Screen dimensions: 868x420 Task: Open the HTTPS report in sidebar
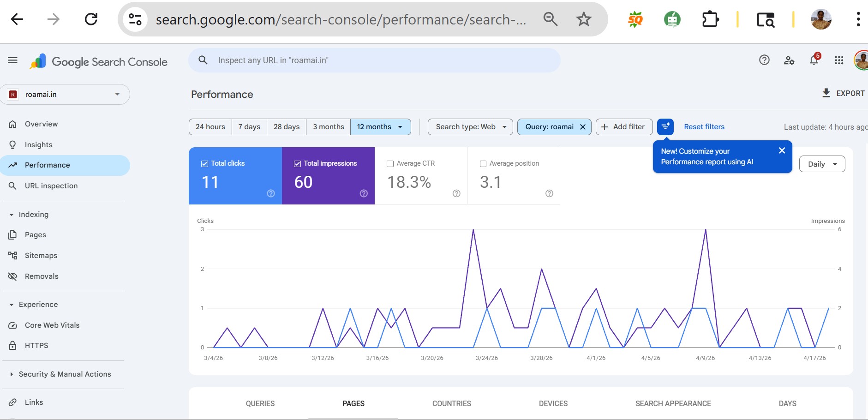point(65,346)
